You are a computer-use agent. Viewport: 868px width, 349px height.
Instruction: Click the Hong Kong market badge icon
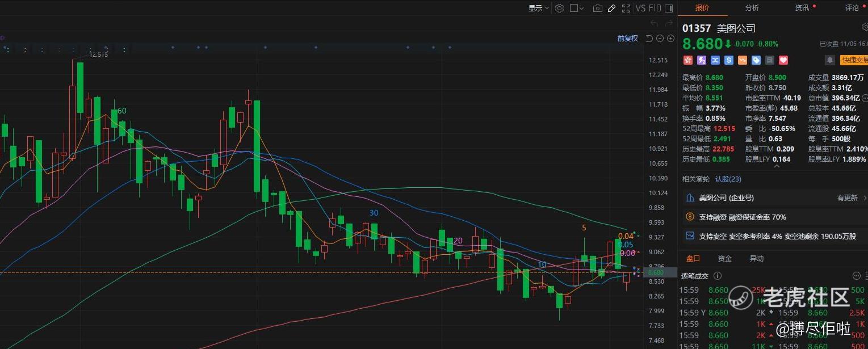point(687,60)
